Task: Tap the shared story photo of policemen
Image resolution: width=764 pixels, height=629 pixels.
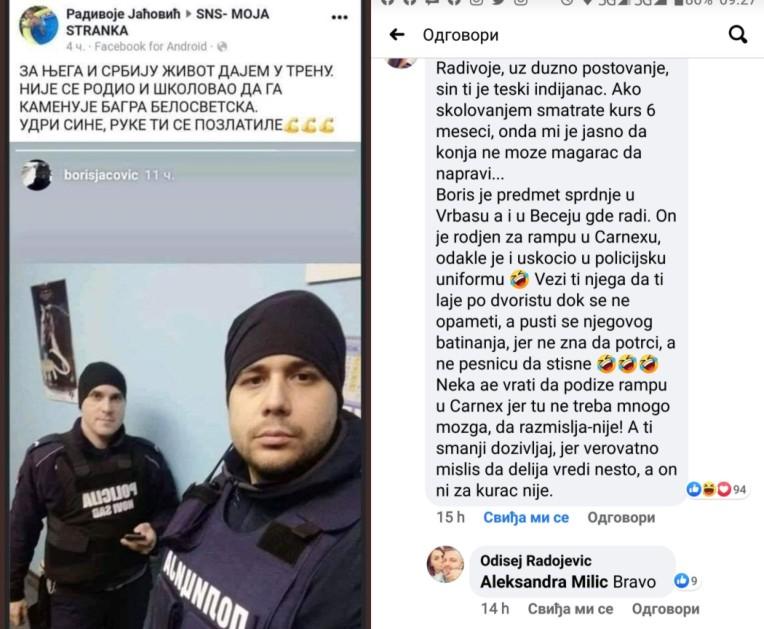Action: pyautogui.click(x=185, y=390)
